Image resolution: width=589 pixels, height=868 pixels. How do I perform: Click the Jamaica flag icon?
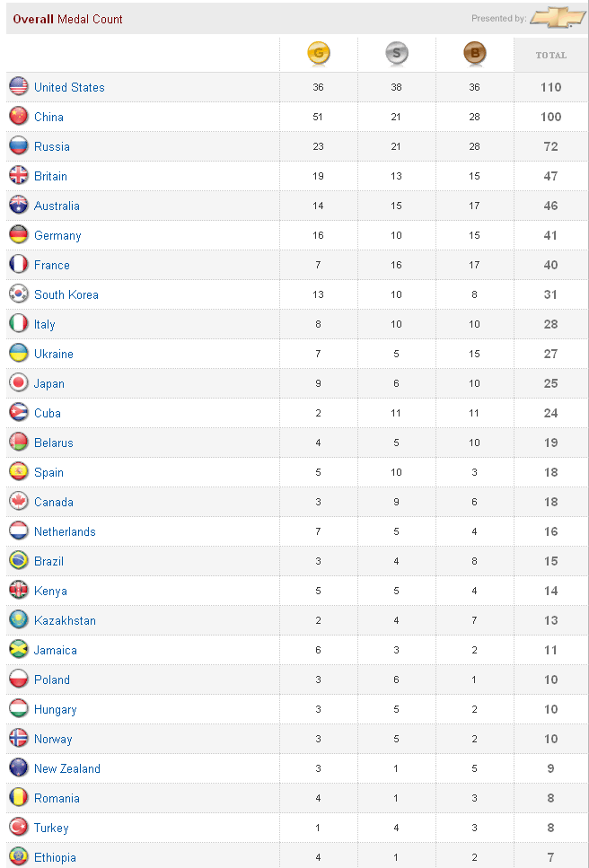click(x=19, y=650)
